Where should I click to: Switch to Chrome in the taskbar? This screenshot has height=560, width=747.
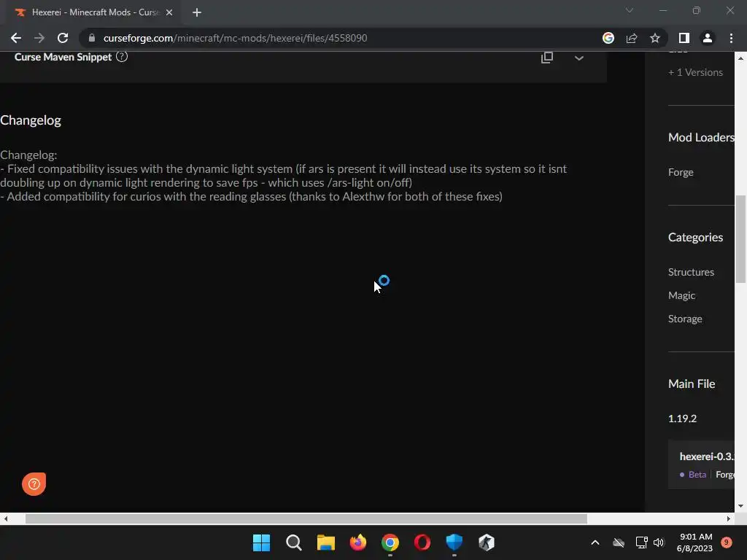click(x=390, y=542)
